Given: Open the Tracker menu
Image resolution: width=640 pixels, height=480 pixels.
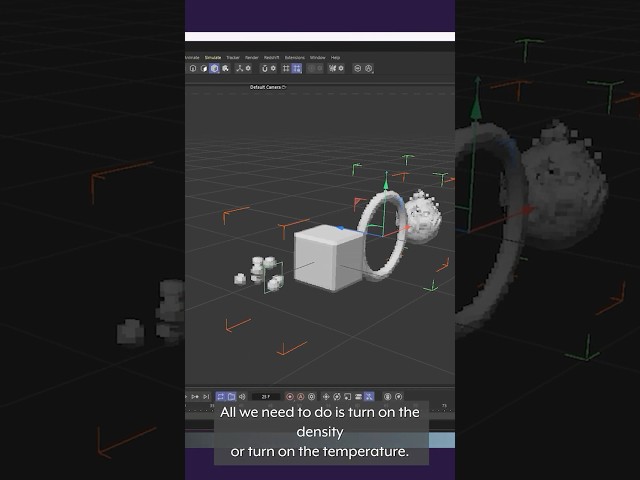Looking at the screenshot, I should [x=233, y=58].
